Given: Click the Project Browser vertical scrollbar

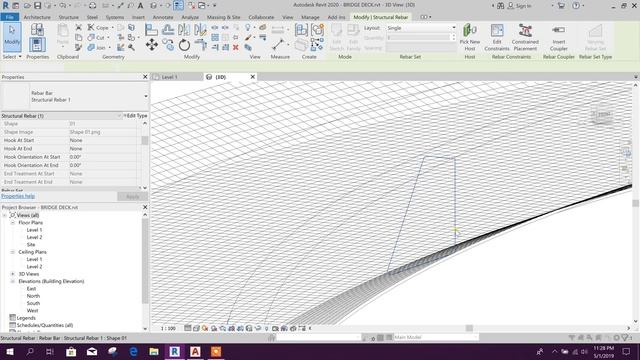Looking at the screenshot, I should coord(145,261).
